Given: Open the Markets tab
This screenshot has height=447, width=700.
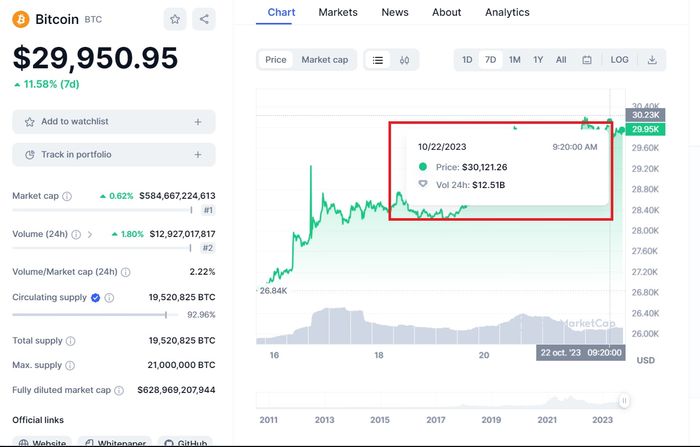Looking at the screenshot, I should click(x=338, y=12).
